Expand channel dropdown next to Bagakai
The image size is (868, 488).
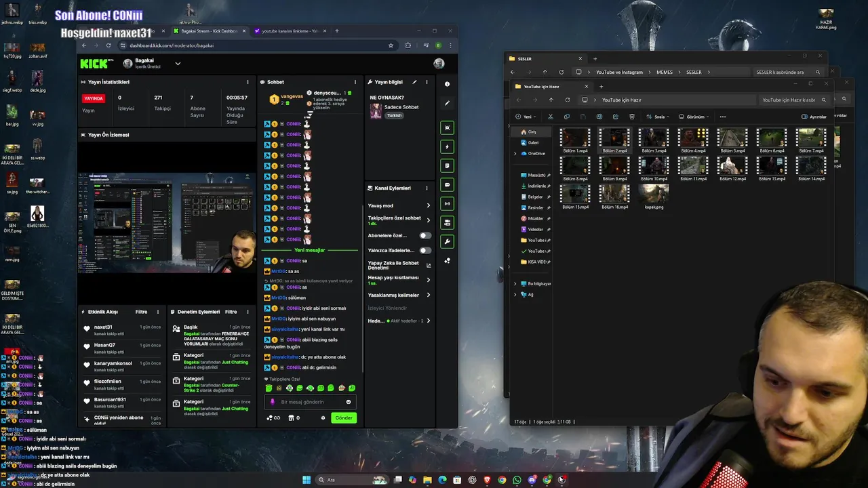[178, 64]
